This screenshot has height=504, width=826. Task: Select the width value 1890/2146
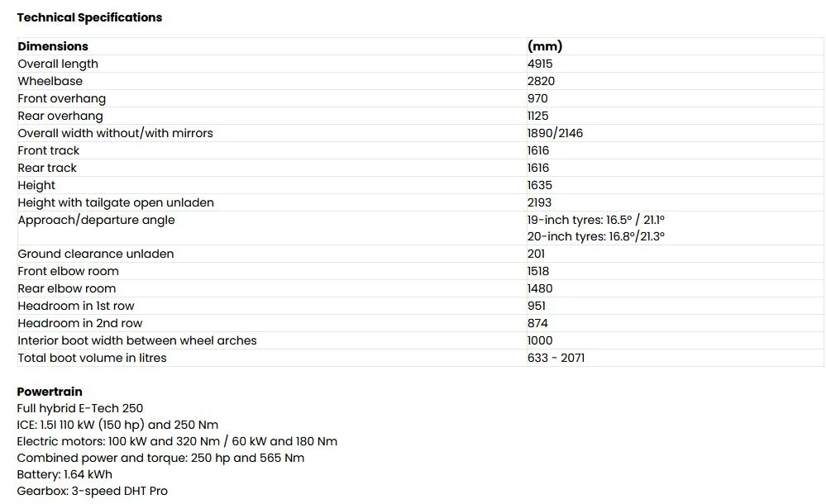pyautogui.click(x=555, y=133)
